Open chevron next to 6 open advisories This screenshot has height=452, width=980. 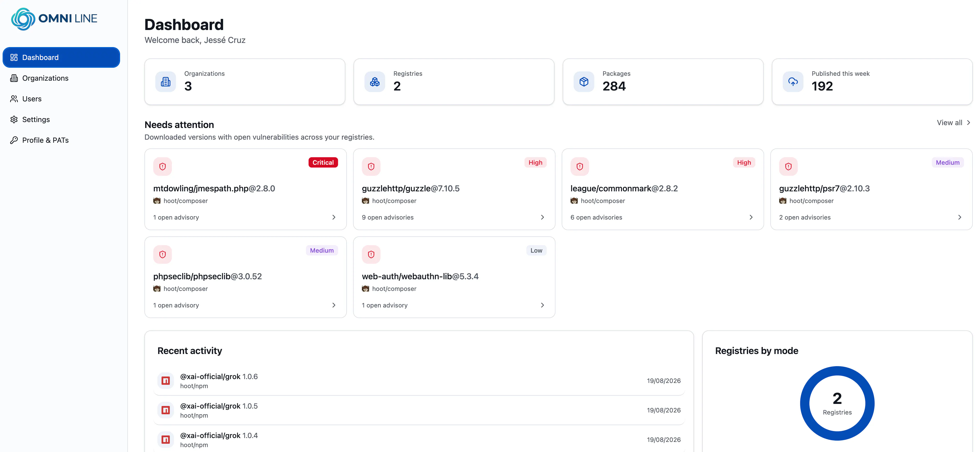[751, 217]
